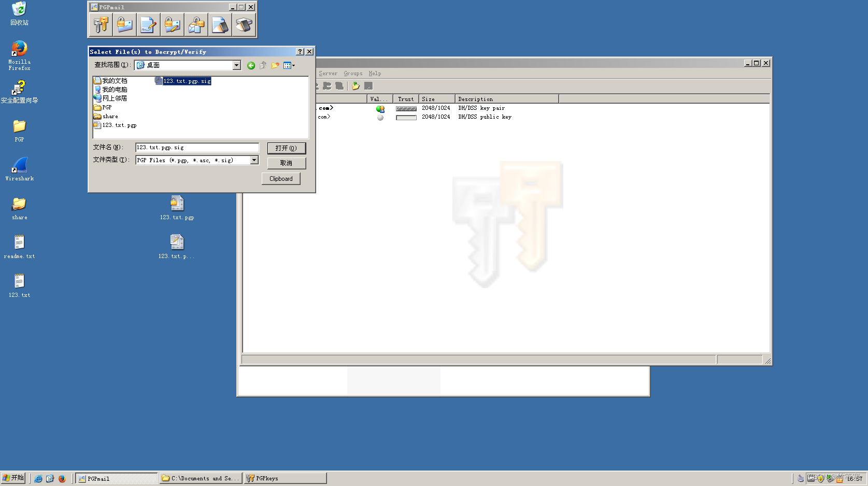Select 我的电脑 in the file list
This screenshot has height=486, width=868.
(x=110, y=90)
